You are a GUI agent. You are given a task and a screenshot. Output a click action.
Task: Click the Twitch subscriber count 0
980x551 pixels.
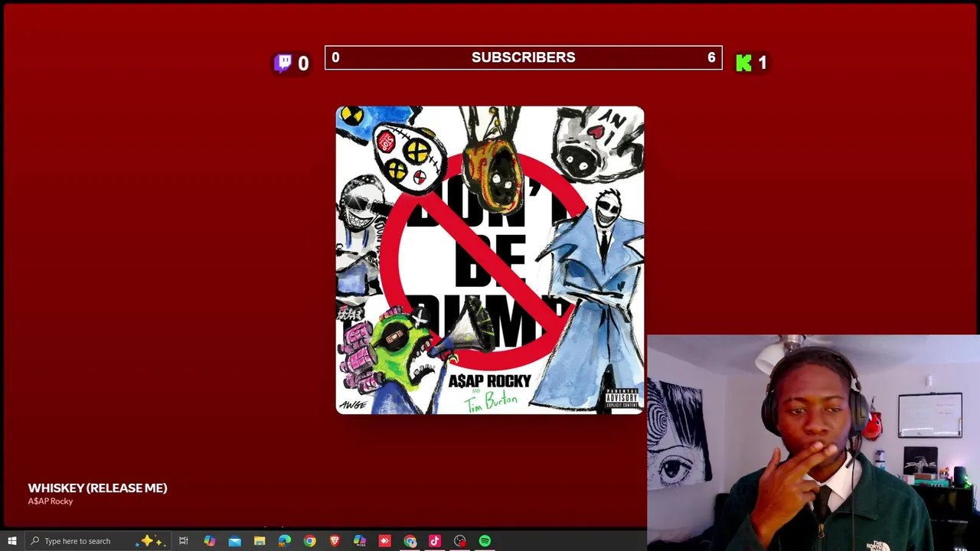coord(303,64)
